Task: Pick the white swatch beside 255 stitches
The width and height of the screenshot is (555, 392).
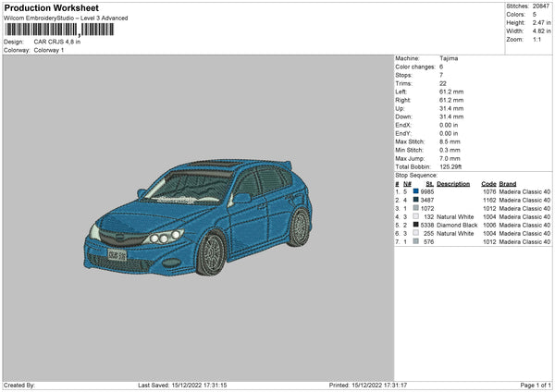Action: (x=416, y=233)
